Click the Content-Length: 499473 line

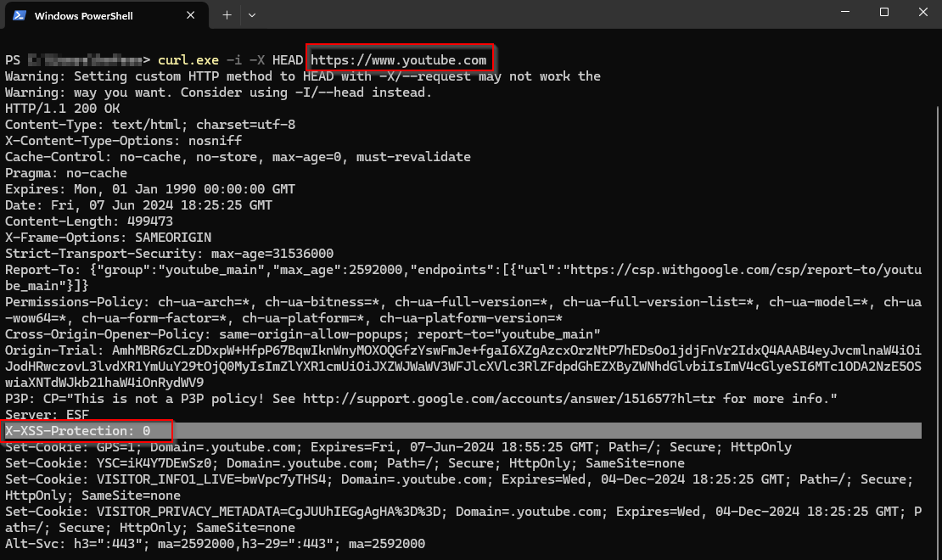click(x=89, y=221)
